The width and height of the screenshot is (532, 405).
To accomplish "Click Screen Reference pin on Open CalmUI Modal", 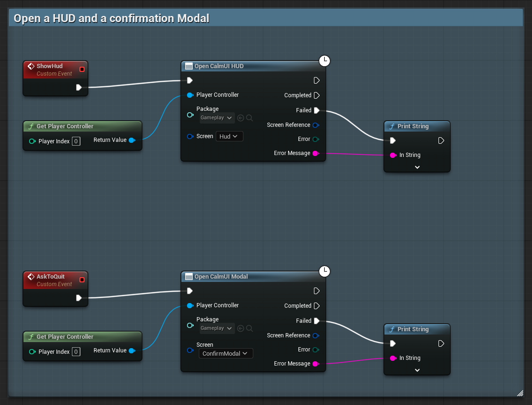I will 316,335.
